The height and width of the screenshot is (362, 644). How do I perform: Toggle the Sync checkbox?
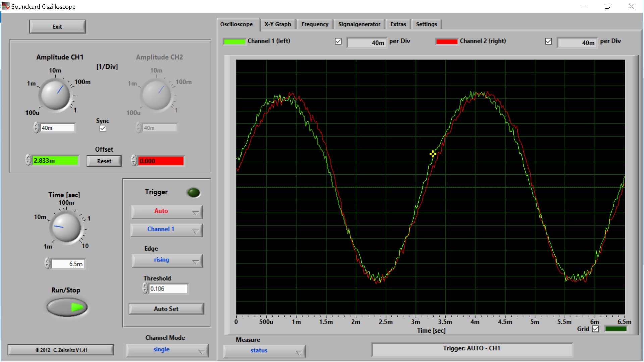pos(103,128)
